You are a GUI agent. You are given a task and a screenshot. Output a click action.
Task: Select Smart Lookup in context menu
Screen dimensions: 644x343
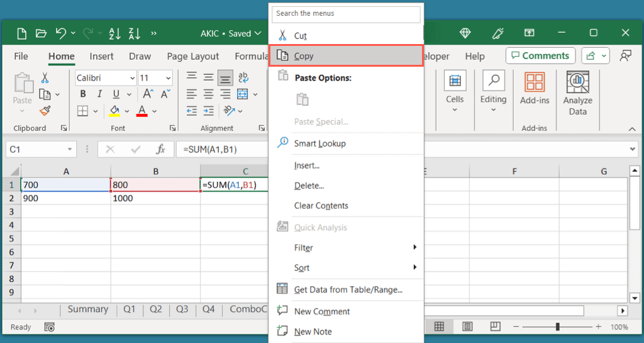(346, 143)
